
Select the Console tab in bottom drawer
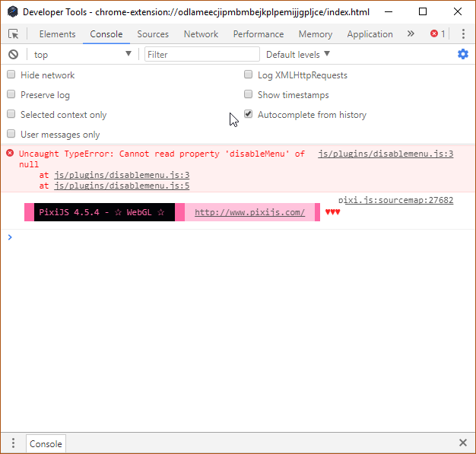click(46, 444)
